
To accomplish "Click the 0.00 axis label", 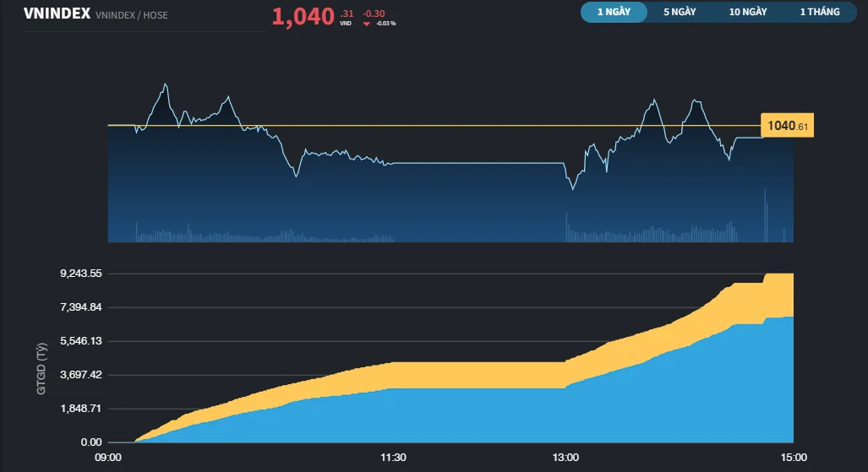I will pos(91,442).
